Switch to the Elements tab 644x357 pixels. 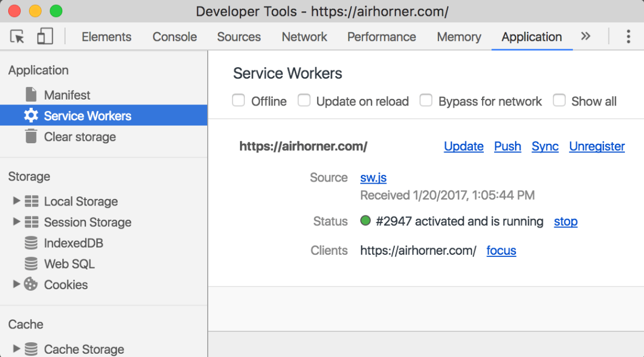pyautogui.click(x=107, y=37)
